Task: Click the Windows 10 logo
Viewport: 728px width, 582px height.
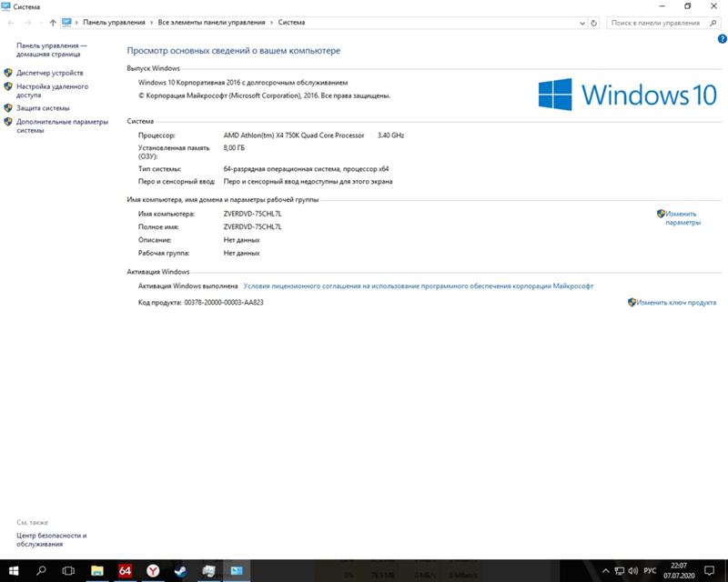Action: (628, 95)
